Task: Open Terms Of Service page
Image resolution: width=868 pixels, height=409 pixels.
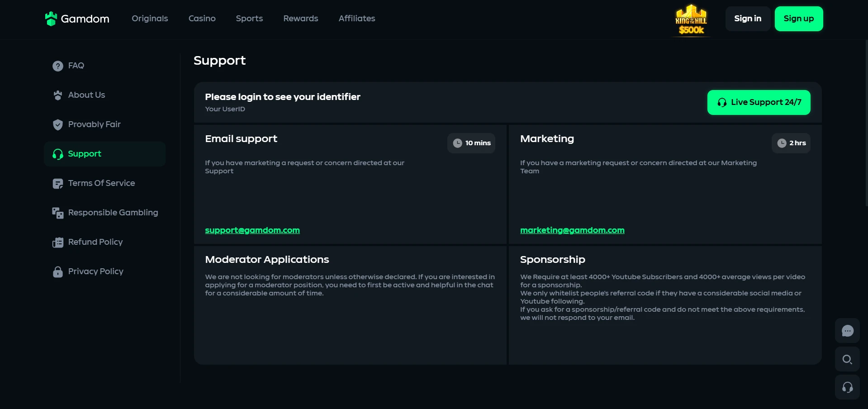Action: point(105,184)
